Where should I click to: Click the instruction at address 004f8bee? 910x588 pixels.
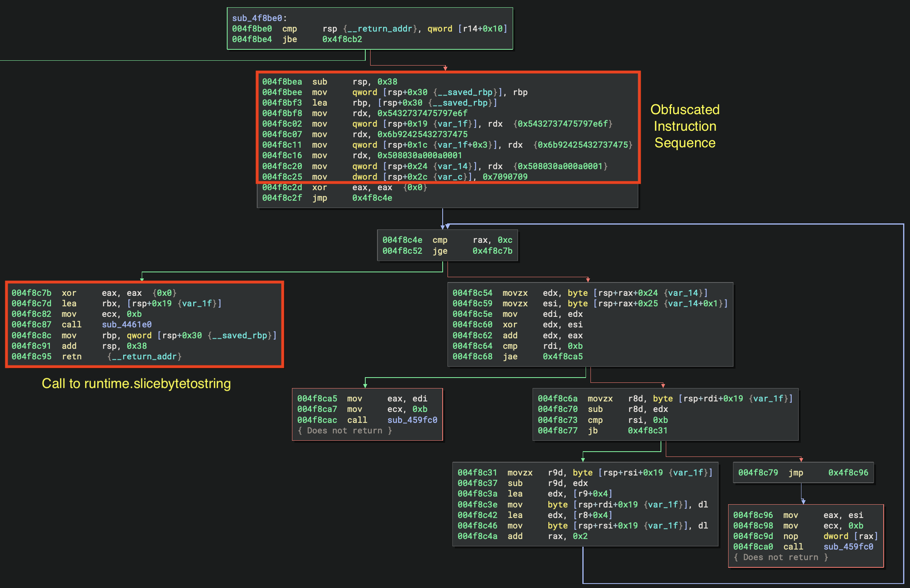[x=395, y=92]
